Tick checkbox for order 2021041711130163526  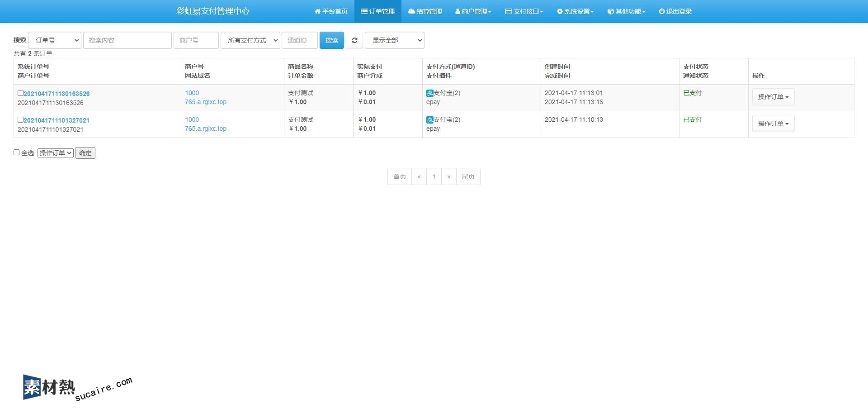click(20, 93)
